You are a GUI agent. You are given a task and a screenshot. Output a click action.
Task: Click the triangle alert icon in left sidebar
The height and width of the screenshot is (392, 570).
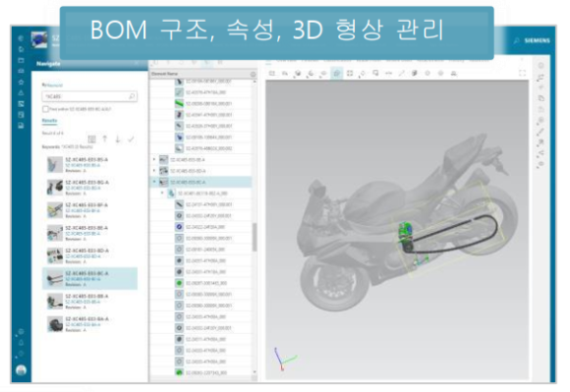click(21, 93)
